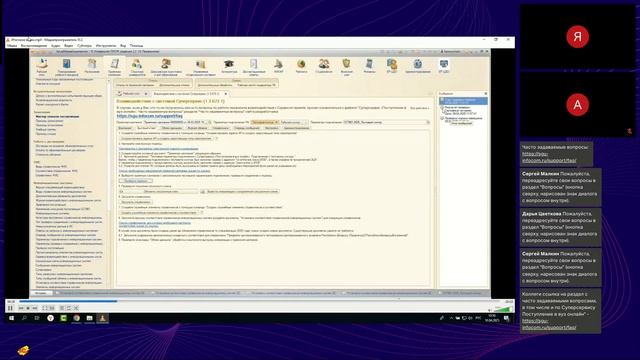The width and height of the screenshot is (640, 360).
Task: Open Расписание section icon
Action: (x=92, y=66)
